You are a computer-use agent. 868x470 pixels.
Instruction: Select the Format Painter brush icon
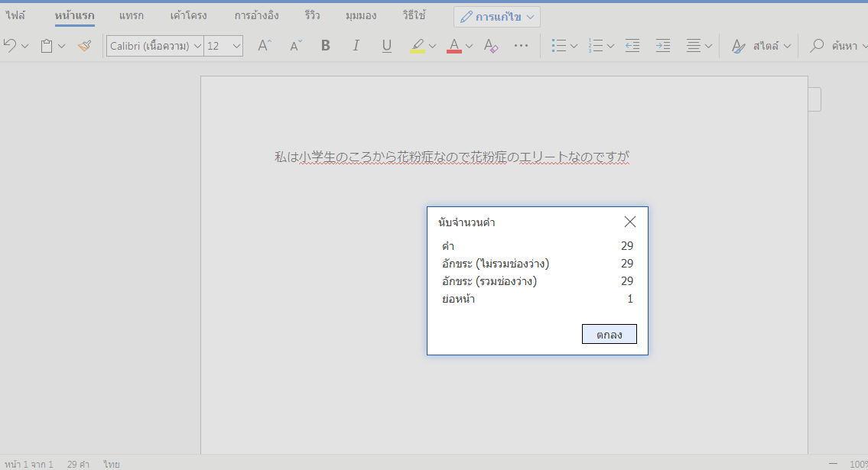[x=84, y=46]
